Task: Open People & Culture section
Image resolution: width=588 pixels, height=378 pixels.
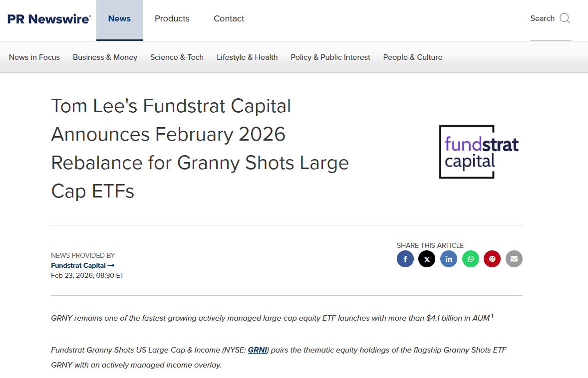Action: (x=413, y=57)
